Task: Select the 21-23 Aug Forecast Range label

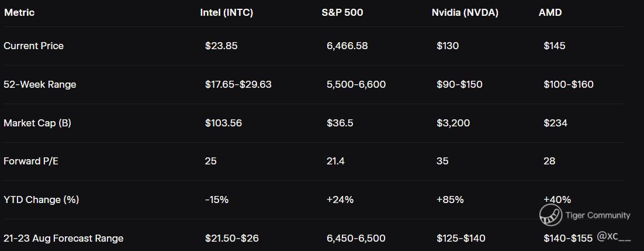Action: tap(63, 238)
